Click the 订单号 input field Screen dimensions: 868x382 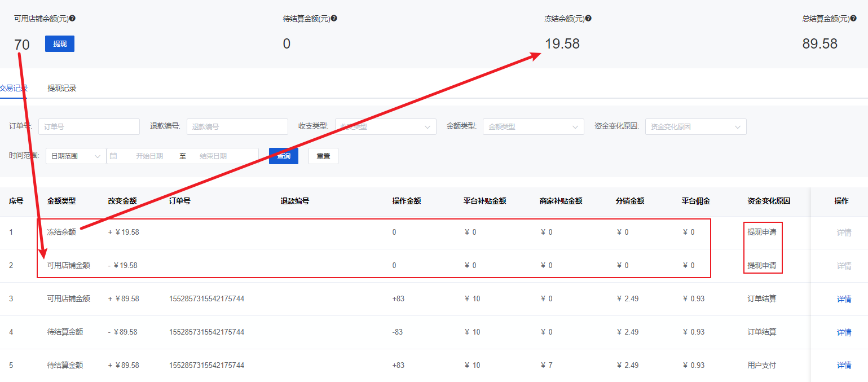(x=89, y=127)
